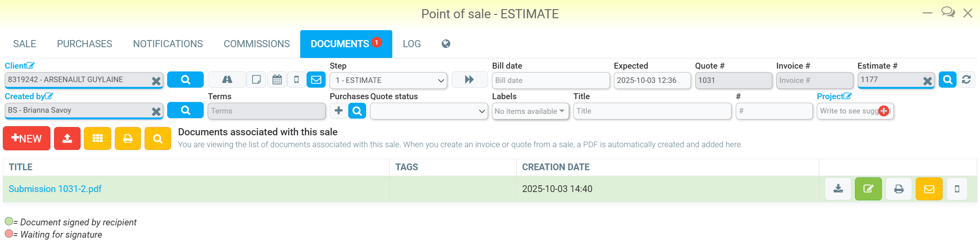Click the Title input field
This screenshot has height=244, width=980.
(652, 111)
